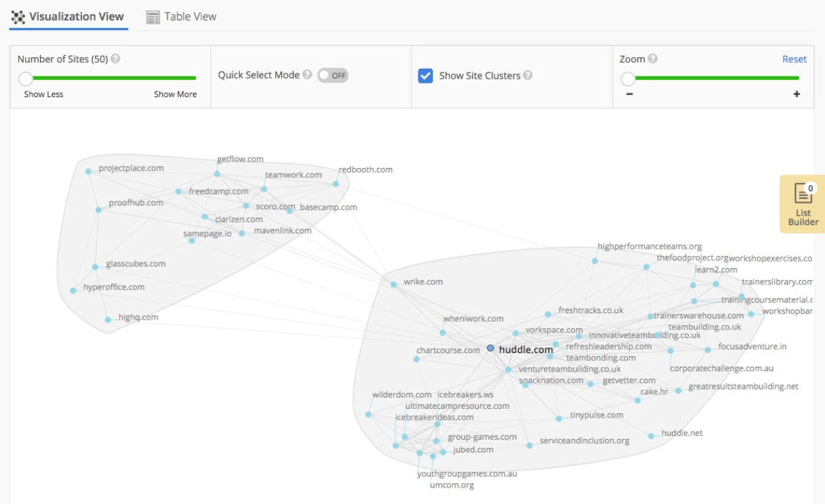Uncheck Show Site Clusters
825x504 pixels.
427,76
